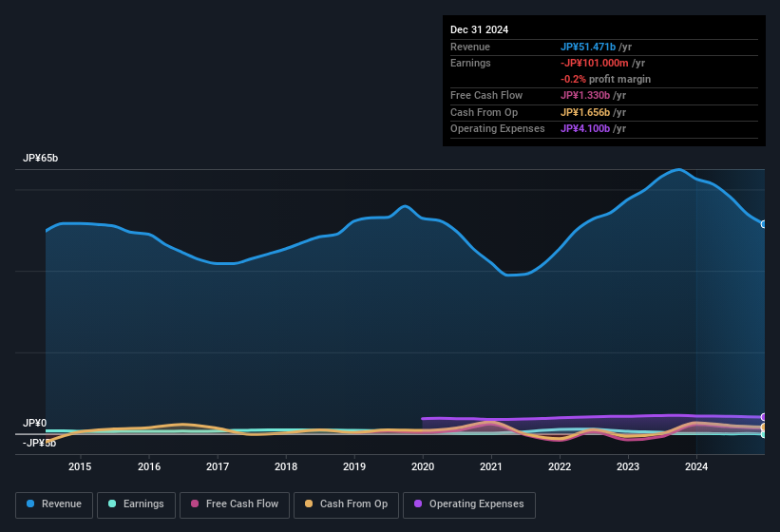780x532 pixels.
Task: Select the 2020 x-axis label
Action: (x=423, y=466)
